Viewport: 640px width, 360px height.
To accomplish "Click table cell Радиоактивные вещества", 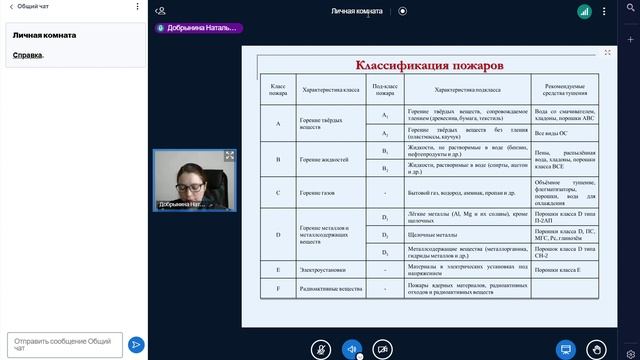I will coord(331,289).
